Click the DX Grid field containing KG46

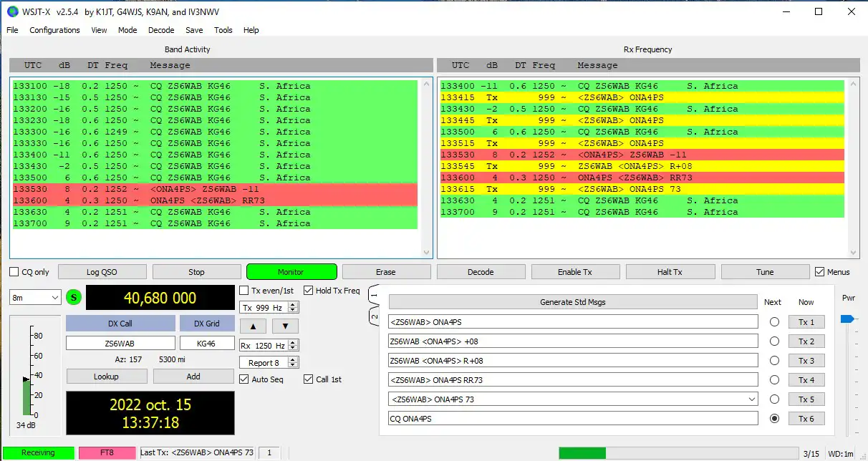206,344
